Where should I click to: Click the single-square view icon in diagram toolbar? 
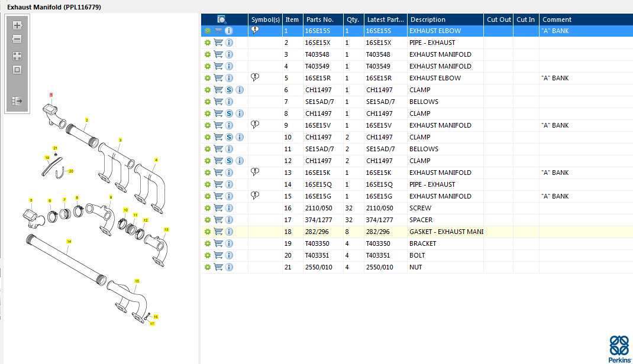tap(17, 70)
